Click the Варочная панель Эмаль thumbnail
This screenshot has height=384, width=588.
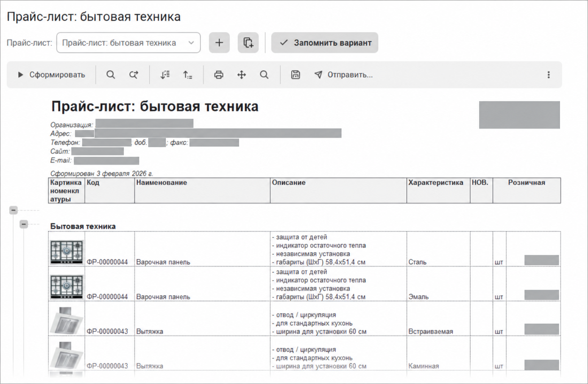coord(67,287)
